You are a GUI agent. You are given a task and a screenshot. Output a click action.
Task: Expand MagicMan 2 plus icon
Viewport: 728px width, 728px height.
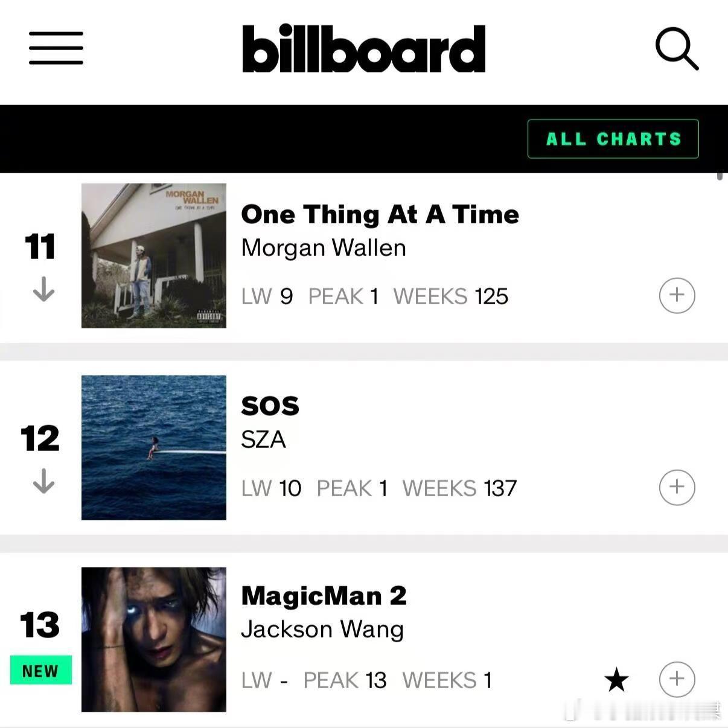677,679
